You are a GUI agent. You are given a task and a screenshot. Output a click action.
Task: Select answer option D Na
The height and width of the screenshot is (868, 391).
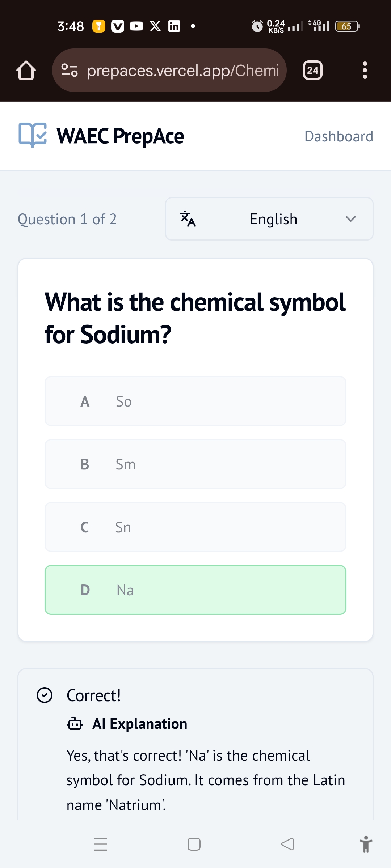point(195,590)
